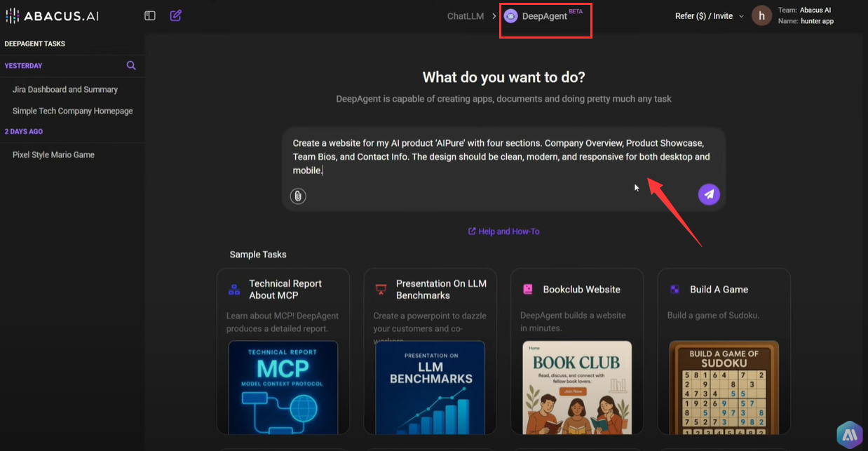Click the Presentation card icon
This screenshot has height=451, width=868.
point(381,289)
